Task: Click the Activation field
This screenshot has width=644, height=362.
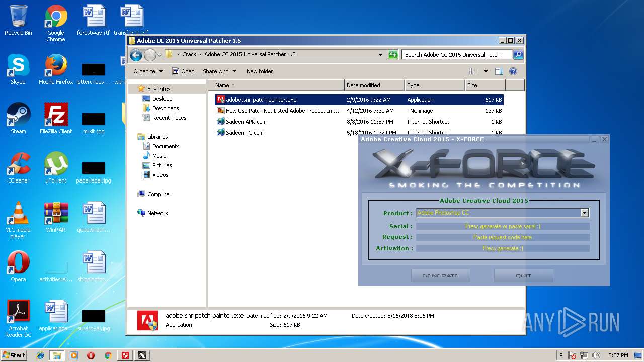Action: coord(503,248)
